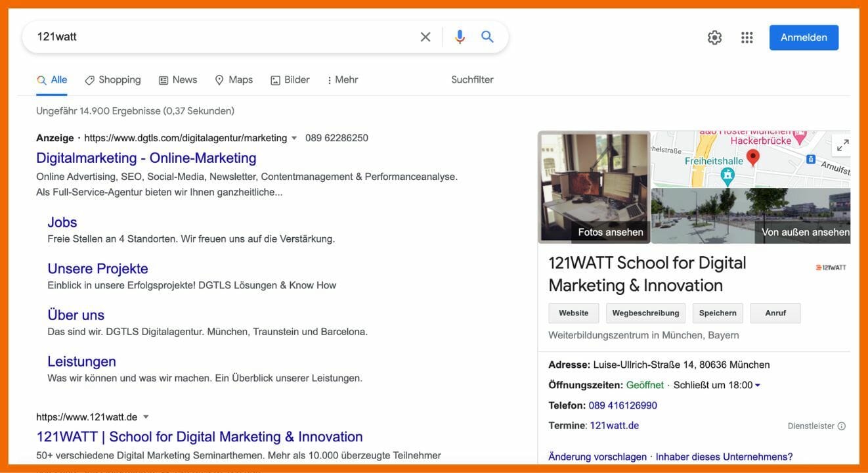Open the Google apps grid icon
Viewport: 868px width, 473px height.
tap(747, 37)
